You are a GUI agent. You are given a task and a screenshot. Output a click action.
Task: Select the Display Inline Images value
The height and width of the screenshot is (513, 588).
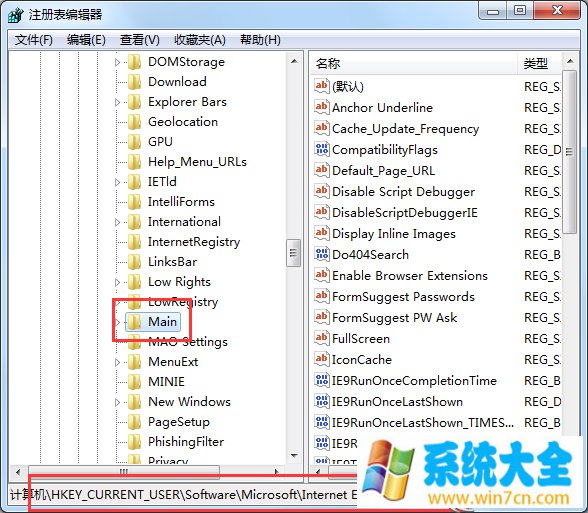coord(394,234)
